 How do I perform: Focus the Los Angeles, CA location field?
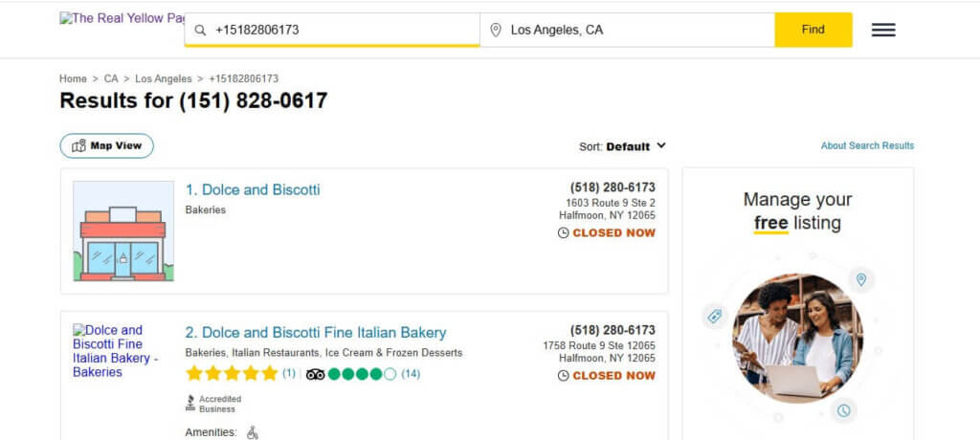(x=628, y=30)
